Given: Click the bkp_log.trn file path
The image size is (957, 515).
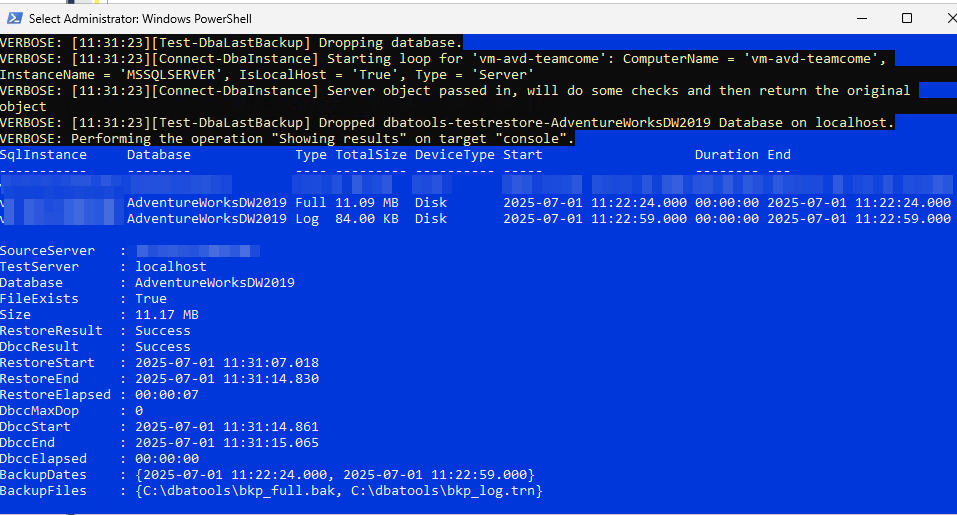Looking at the screenshot, I should click(443, 491).
